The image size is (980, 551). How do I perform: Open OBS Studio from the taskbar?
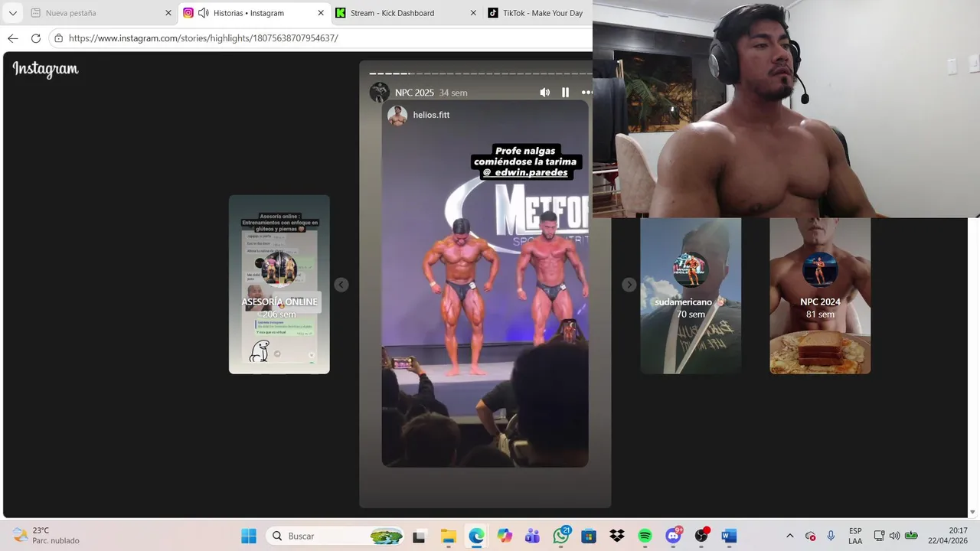click(701, 536)
